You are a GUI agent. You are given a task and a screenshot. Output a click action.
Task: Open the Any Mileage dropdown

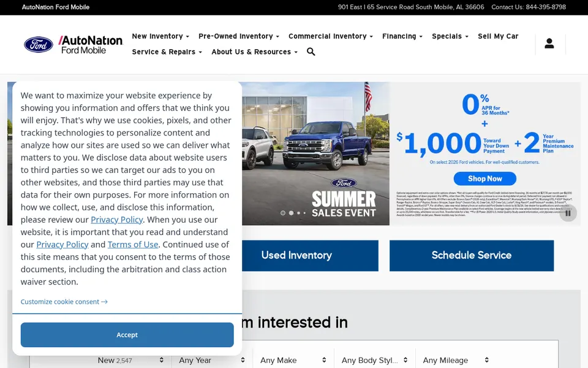click(x=456, y=360)
